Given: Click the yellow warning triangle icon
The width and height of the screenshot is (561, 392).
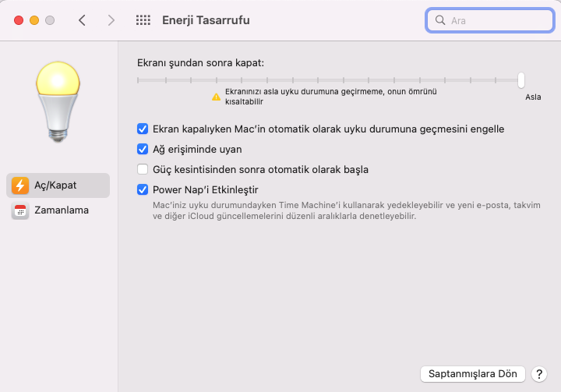Looking at the screenshot, I should [x=217, y=97].
